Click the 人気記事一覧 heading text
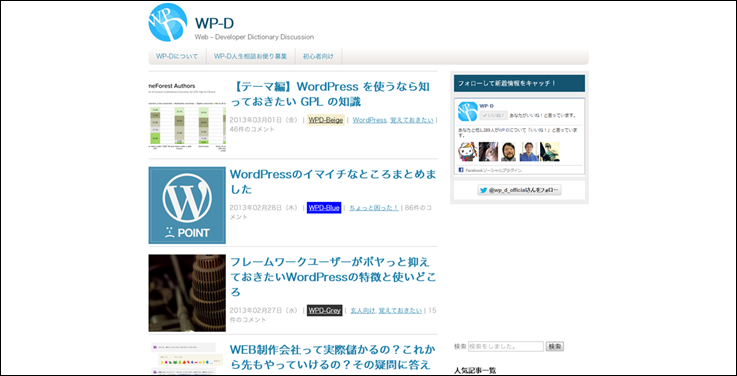737x376 pixels. click(x=475, y=370)
